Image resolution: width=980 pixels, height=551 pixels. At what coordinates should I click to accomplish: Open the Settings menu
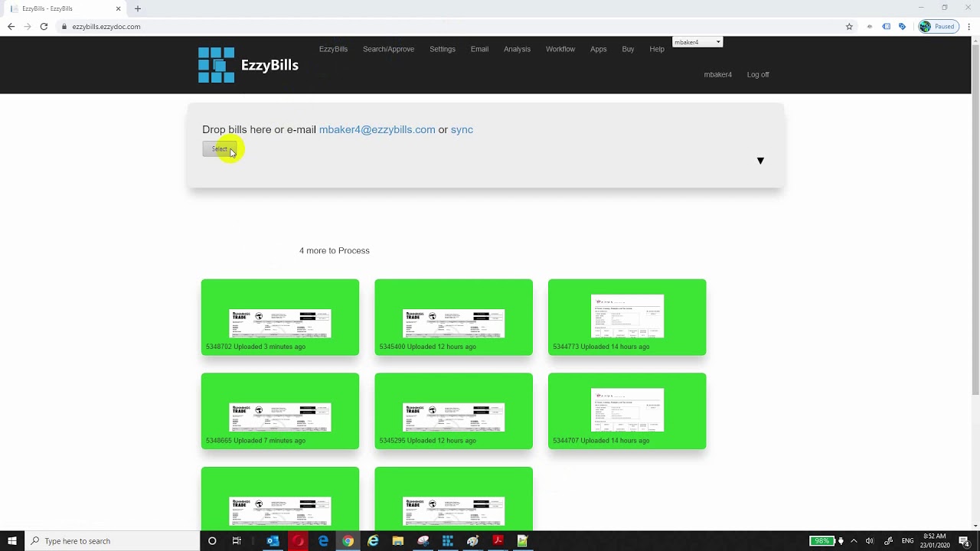[x=443, y=49]
